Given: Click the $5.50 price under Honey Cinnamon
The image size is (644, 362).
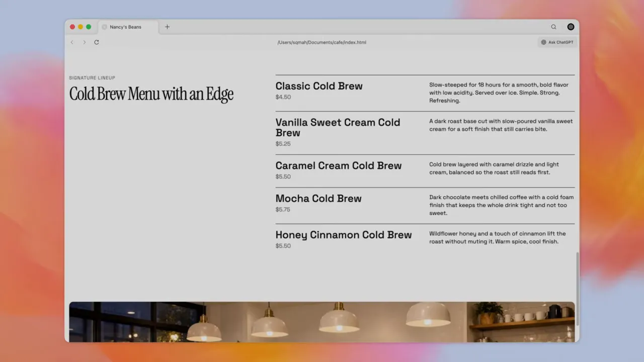Looking at the screenshot, I should click(x=283, y=246).
